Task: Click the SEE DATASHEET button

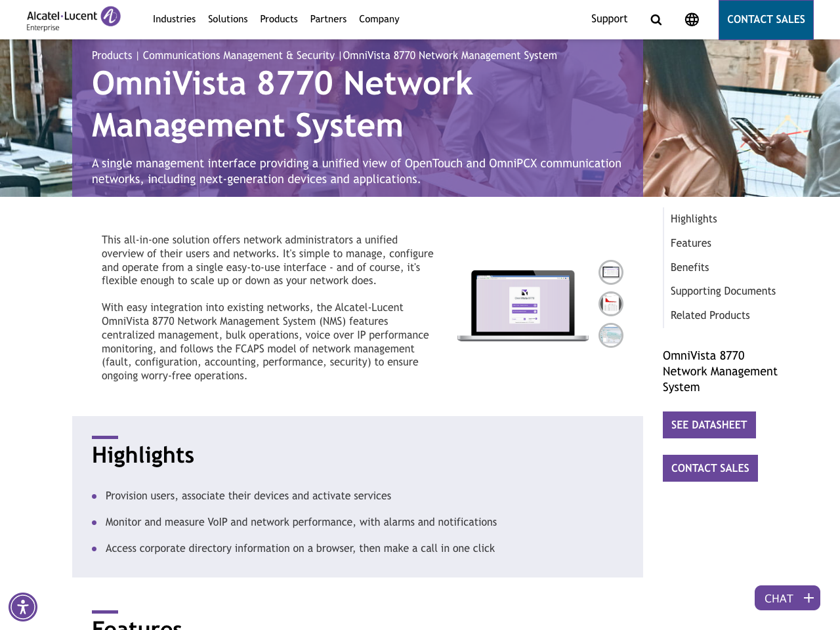Action: [x=709, y=425]
